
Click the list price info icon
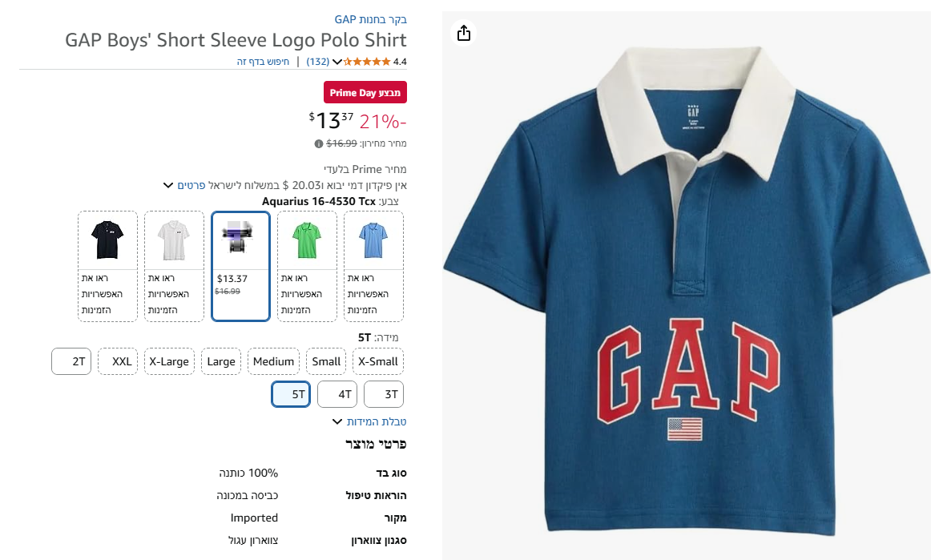pyautogui.click(x=319, y=144)
